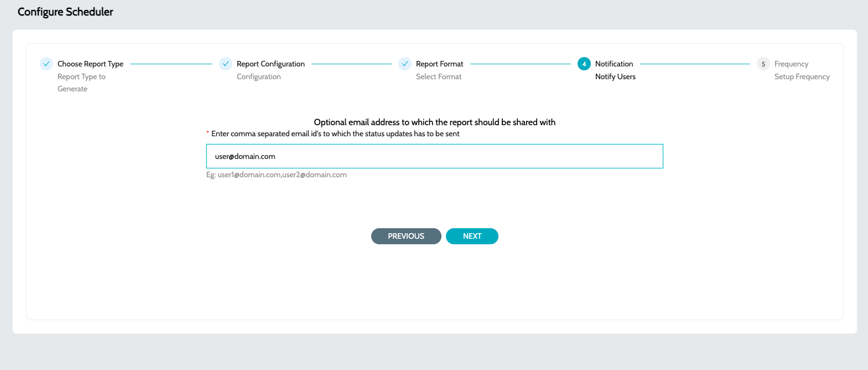Click the Setup Frequency subtitle

point(802,76)
